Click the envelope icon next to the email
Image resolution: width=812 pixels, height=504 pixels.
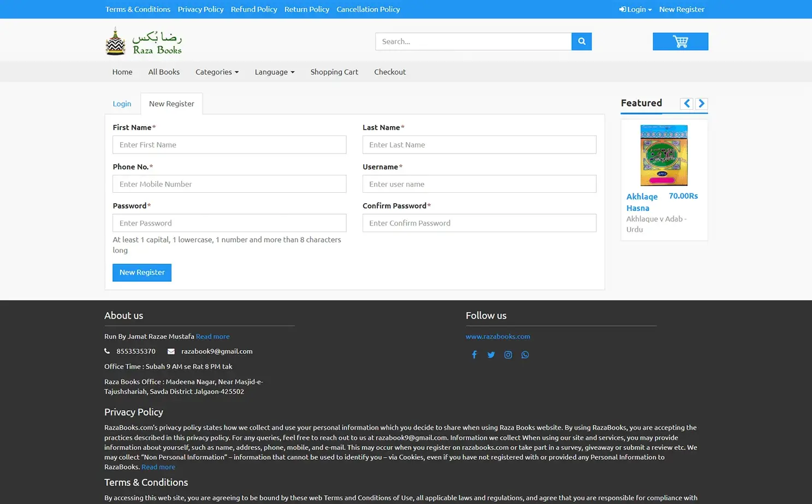tap(171, 351)
